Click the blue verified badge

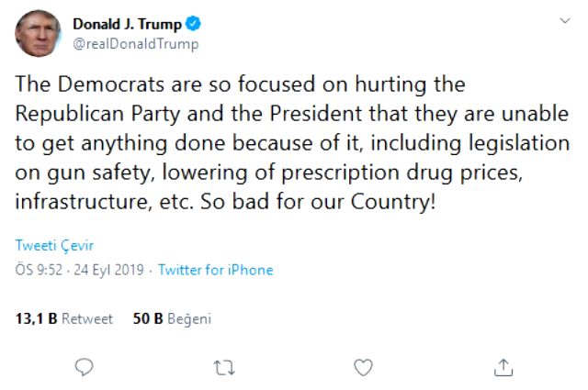[194, 24]
